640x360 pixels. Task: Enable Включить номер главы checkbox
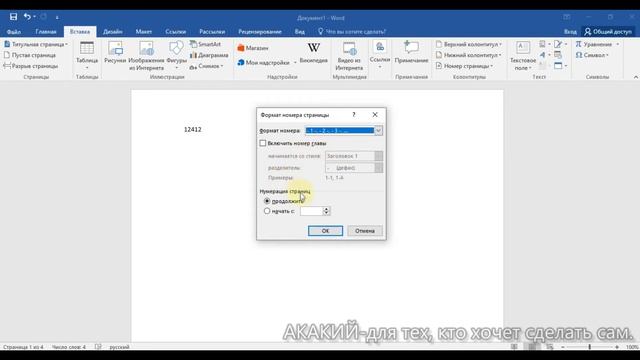pyautogui.click(x=263, y=143)
